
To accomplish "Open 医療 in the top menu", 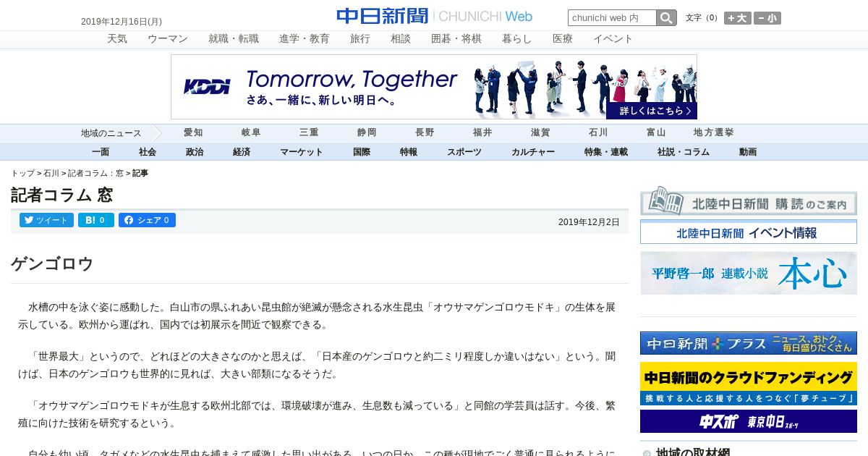I will 563,39.
